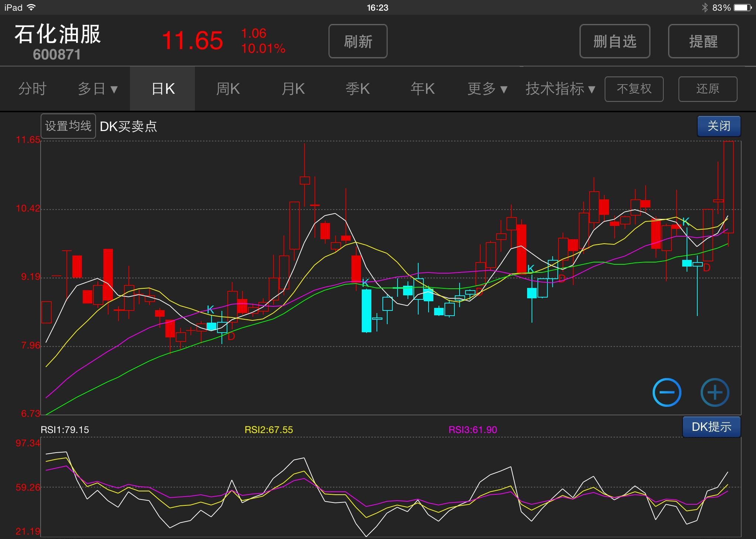Viewport: 756px width, 539px height.
Task: Set a price alert with 提醒
Action: [x=703, y=41]
